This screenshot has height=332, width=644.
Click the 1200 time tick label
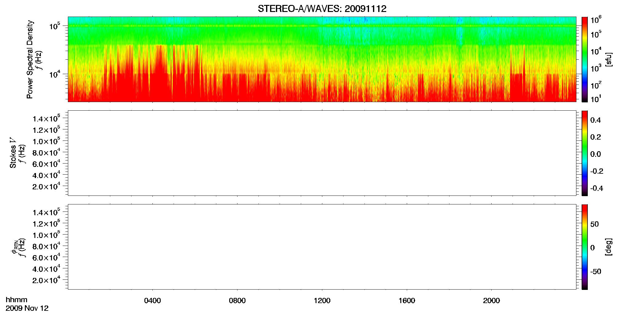(322, 300)
